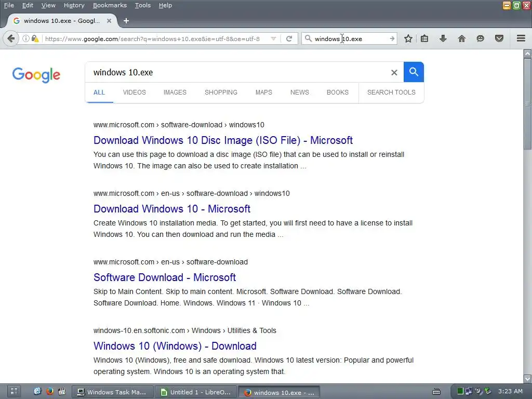
Task: Click the blue Google search button
Action: coord(414,72)
